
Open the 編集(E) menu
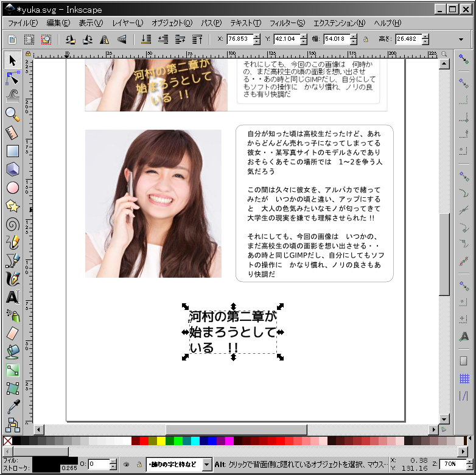tap(58, 23)
